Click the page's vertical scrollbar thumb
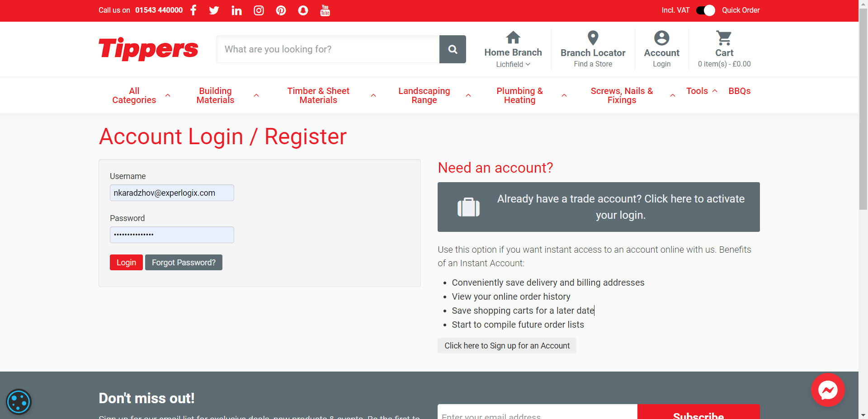 (863, 108)
